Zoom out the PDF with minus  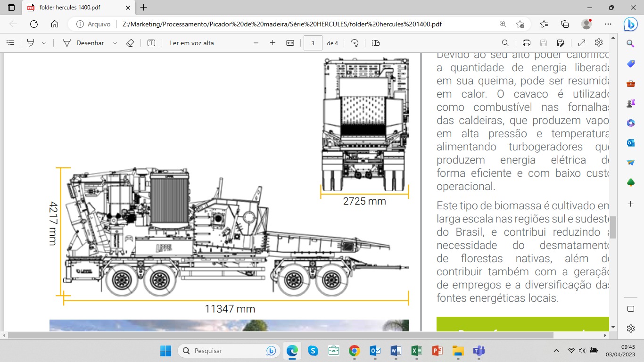256,43
